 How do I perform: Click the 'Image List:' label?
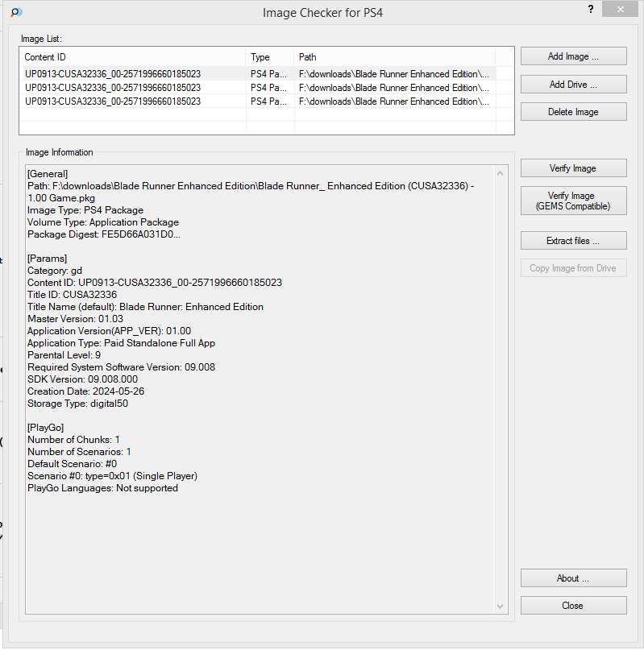coord(41,39)
